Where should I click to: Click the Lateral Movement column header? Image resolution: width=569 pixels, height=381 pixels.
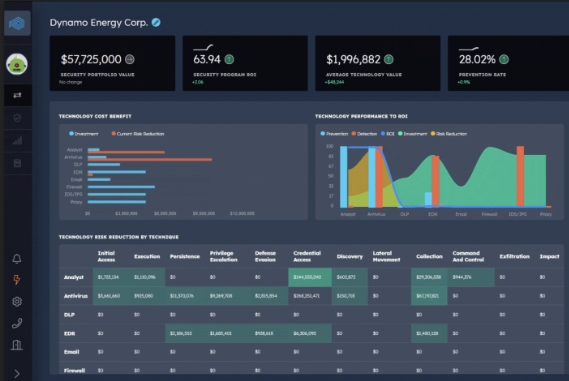click(x=386, y=256)
